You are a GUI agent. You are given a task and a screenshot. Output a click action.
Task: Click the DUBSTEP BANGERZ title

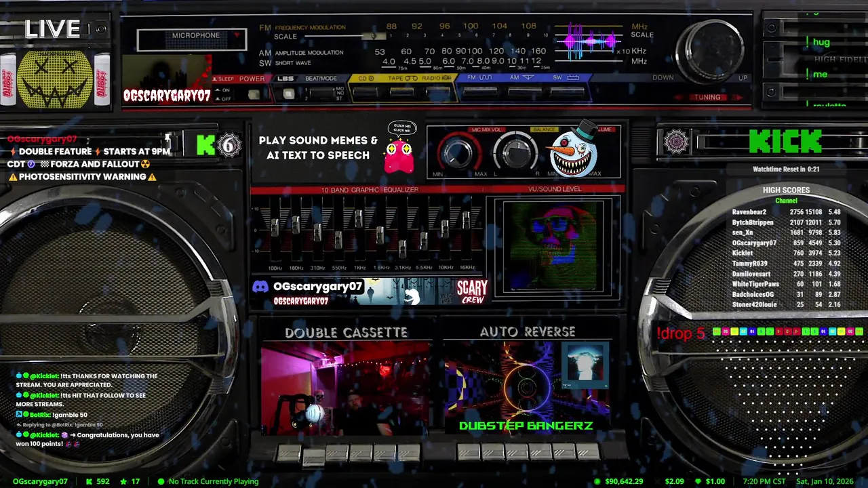click(526, 426)
